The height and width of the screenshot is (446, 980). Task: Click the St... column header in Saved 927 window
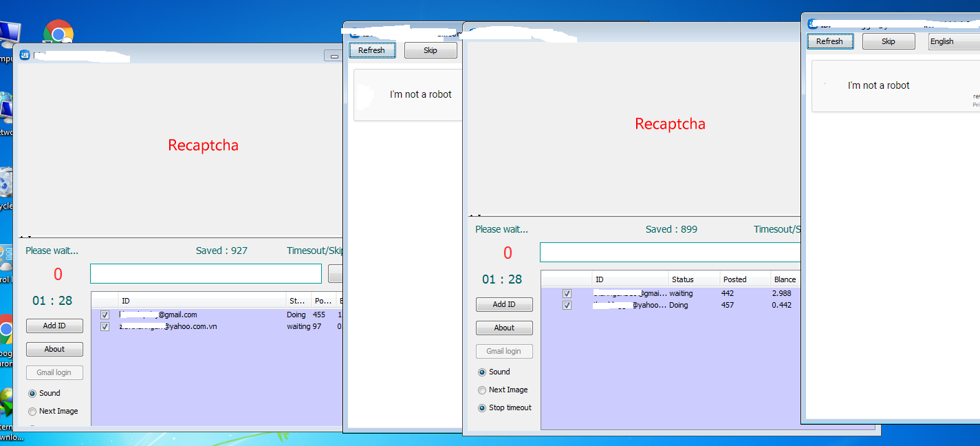tap(298, 301)
